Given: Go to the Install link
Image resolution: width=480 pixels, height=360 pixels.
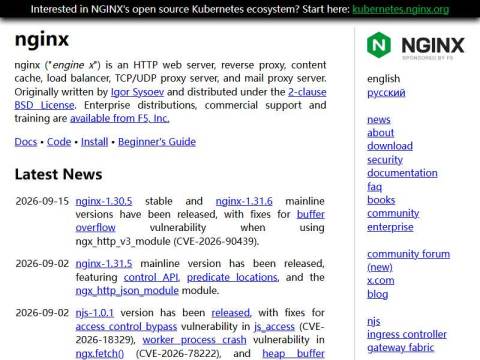Looking at the screenshot, I should click(94, 142).
